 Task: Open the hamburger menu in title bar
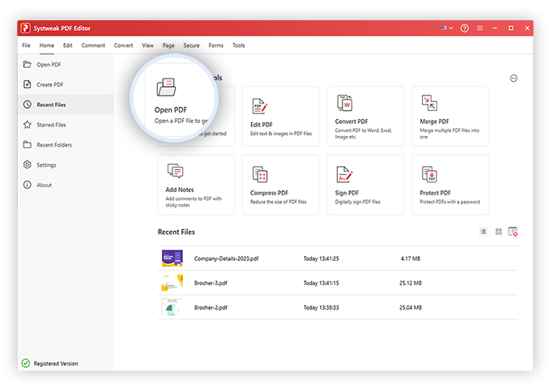tap(480, 28)
